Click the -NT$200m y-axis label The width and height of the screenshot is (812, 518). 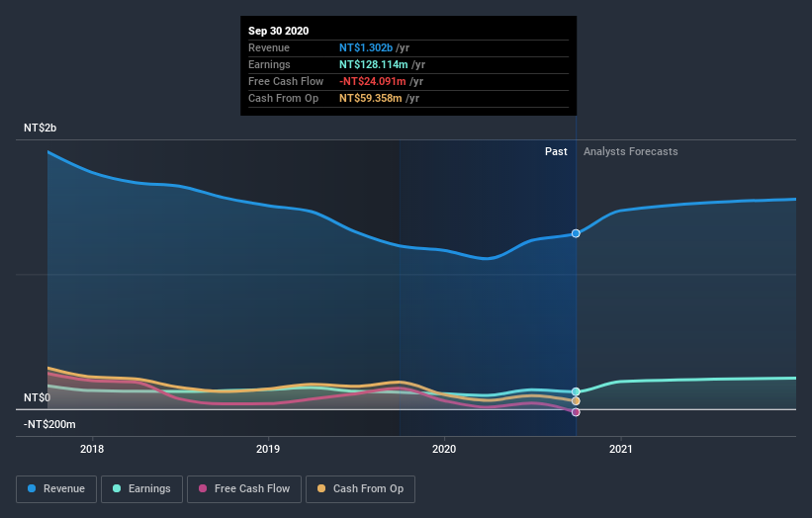49,424
